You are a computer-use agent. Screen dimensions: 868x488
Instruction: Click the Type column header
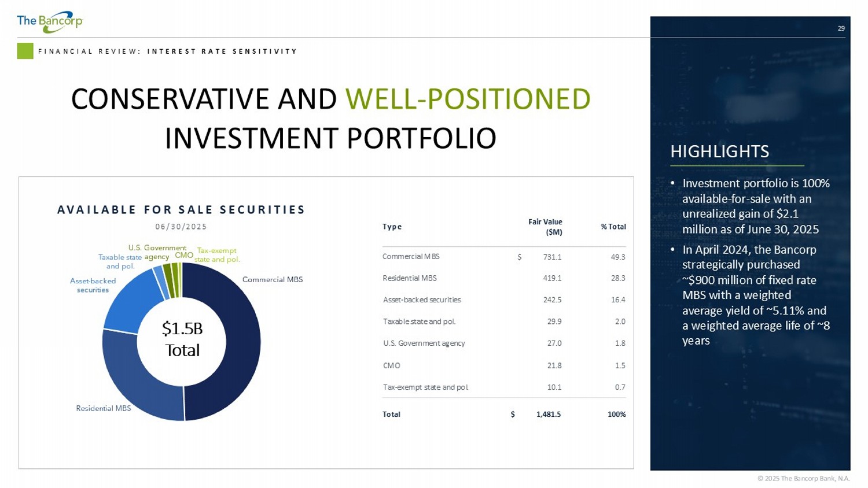[392, 227]
